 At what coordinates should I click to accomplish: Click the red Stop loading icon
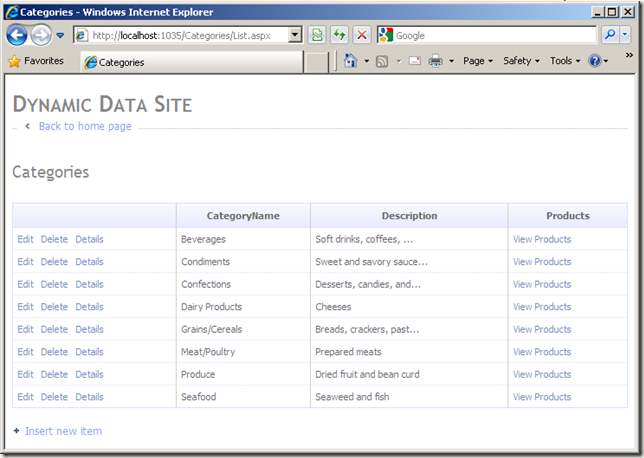tap(361, 35)
